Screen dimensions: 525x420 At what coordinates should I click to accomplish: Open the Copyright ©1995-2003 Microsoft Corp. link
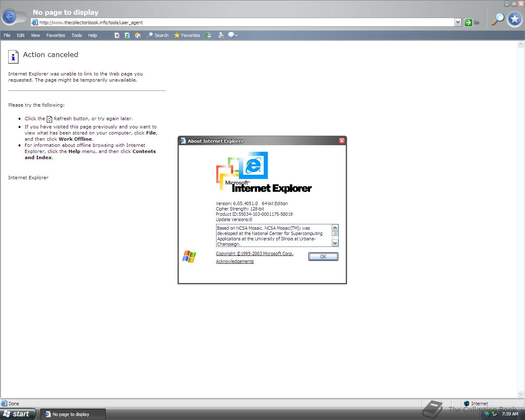coord(255,253)
